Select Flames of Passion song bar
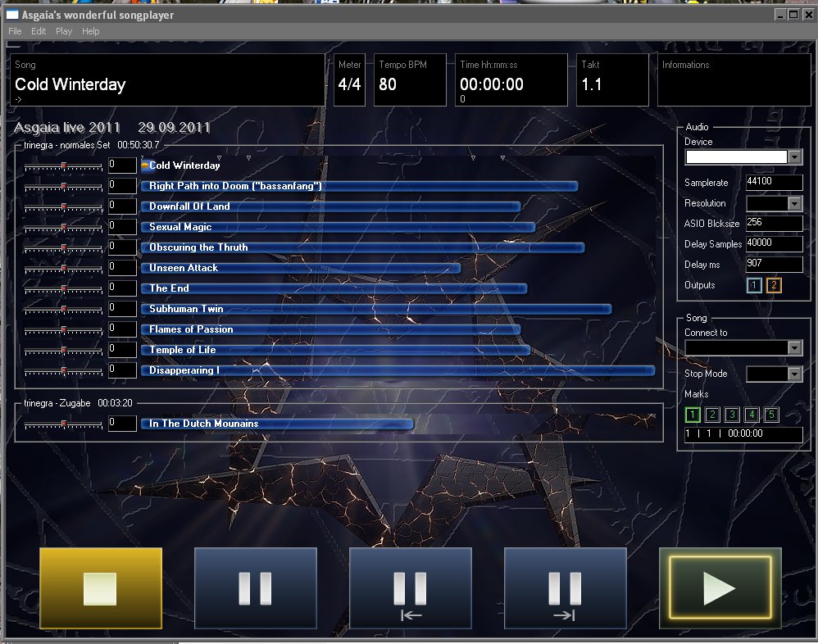This screenshot has height=644, width=818. tap(330, 329)
